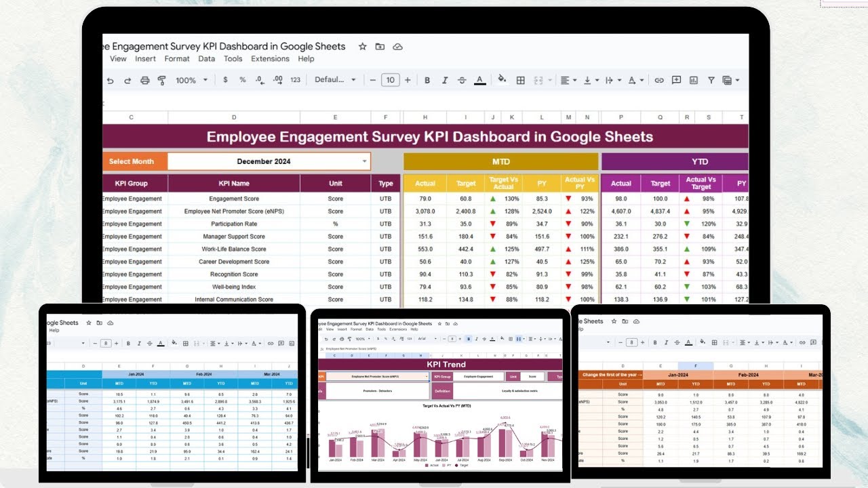Open the fill color picker in the large window
Image resolution: width=868 pixels, height=488 pixels.
(x=502, y=79)
